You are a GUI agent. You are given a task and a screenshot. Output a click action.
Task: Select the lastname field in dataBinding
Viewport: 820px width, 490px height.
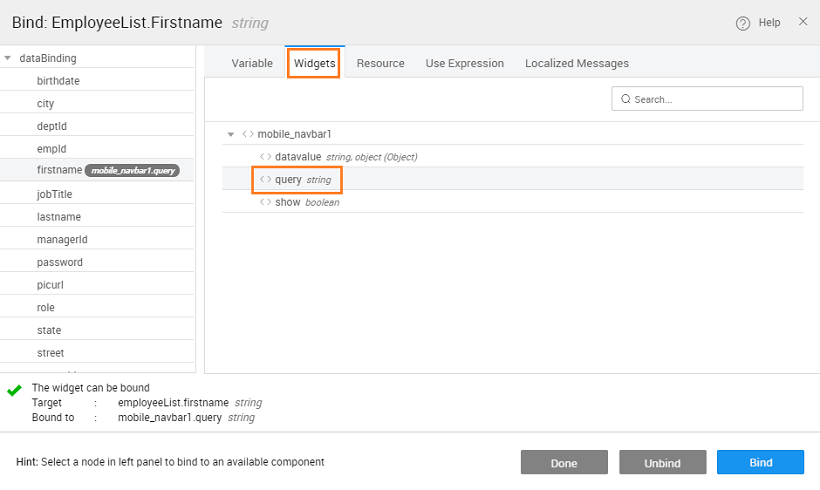pyautogui.click(x=59, y=217)
